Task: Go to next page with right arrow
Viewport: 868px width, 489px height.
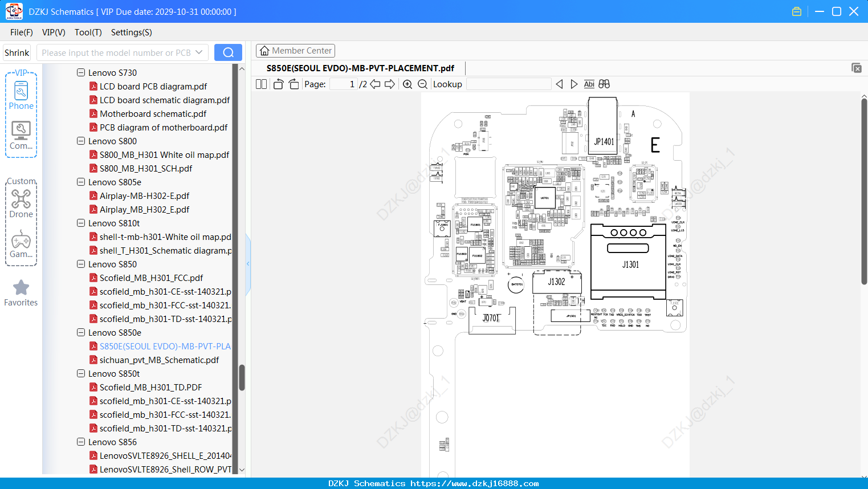Action: click(x=390, y=84)
